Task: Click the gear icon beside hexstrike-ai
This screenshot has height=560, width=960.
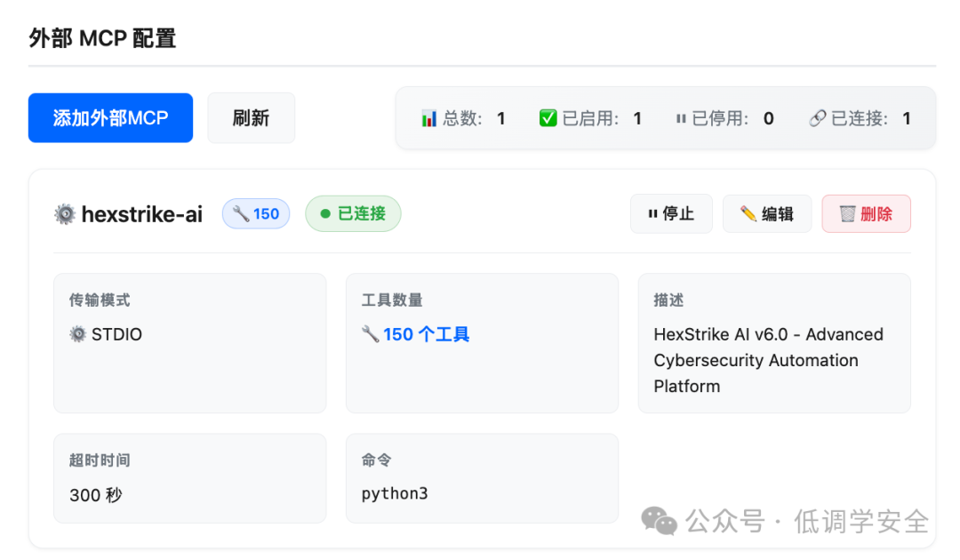Action: pos(65,214)
